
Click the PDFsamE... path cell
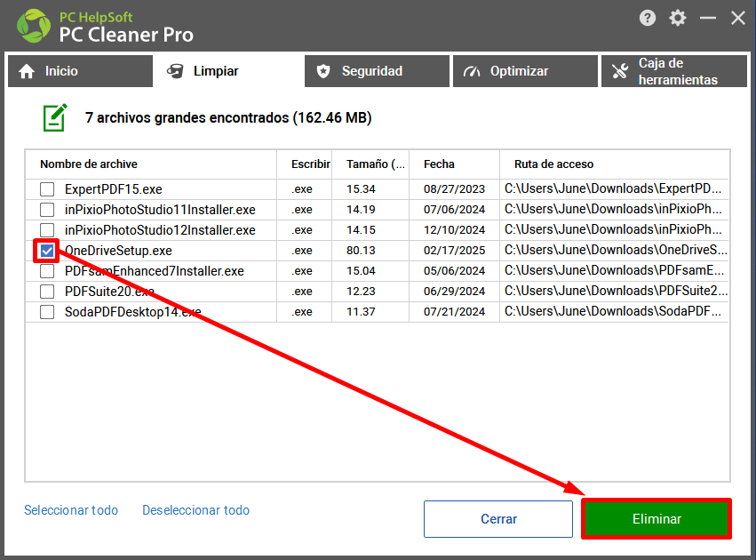[x=614, y=270]
